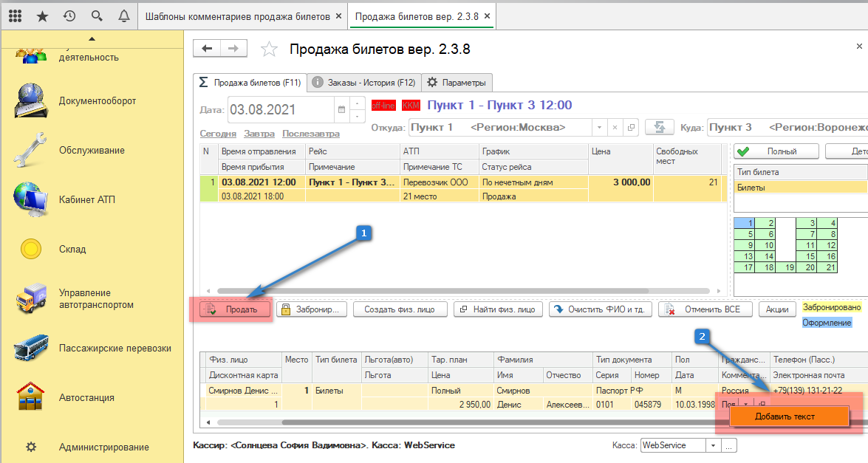Screen dimensions: 868x463
Task: Swap departure and destination points icon
Action: tap(659, 127)
